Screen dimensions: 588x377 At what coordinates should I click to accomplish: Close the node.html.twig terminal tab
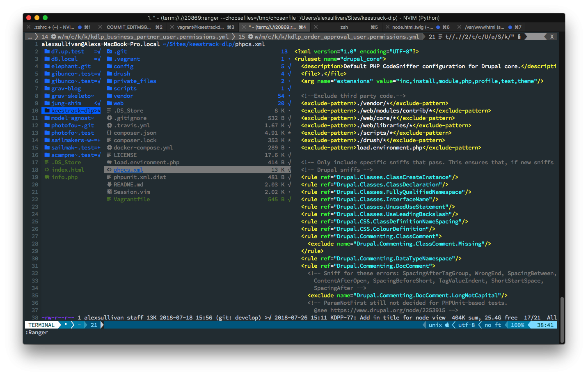tap(387, 27)
